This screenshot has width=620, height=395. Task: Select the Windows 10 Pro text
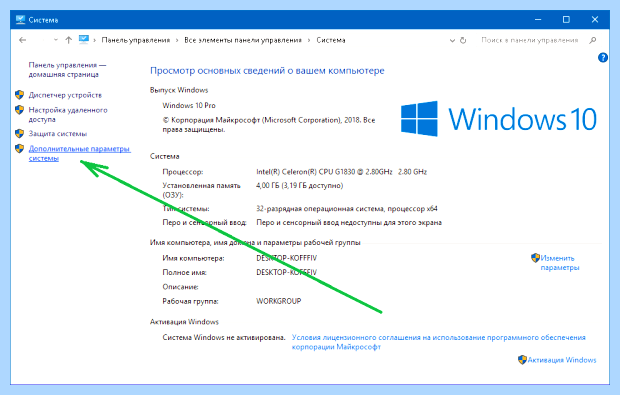tap(189, 106)
